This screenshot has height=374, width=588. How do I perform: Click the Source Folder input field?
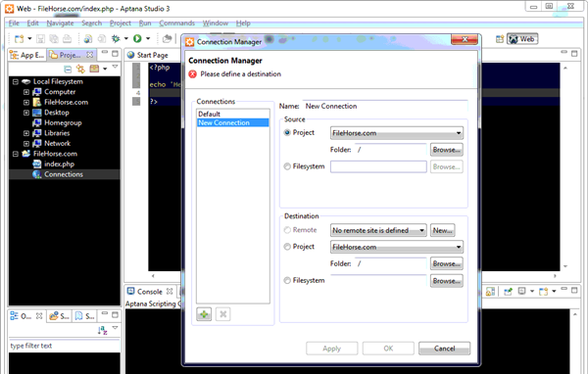390,150
